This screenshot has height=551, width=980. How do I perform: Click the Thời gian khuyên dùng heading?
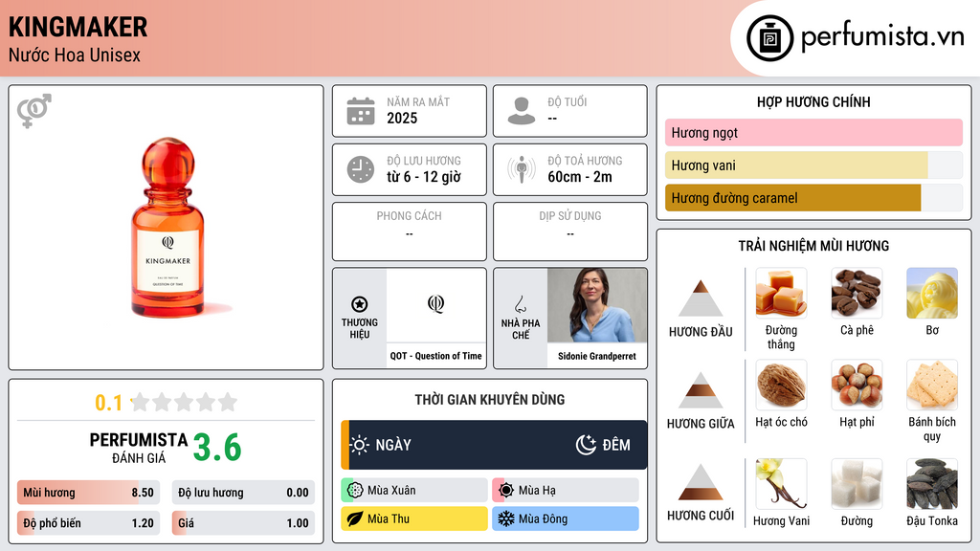pyautogui.click(x=490, y=400)
